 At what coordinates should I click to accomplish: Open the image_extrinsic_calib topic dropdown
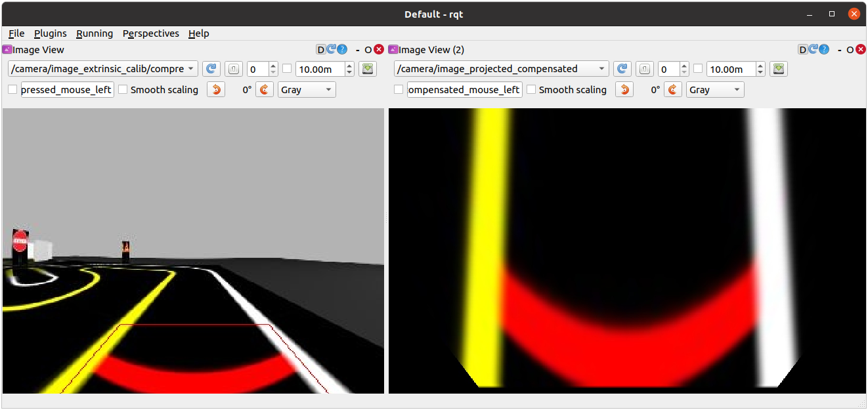102,69
